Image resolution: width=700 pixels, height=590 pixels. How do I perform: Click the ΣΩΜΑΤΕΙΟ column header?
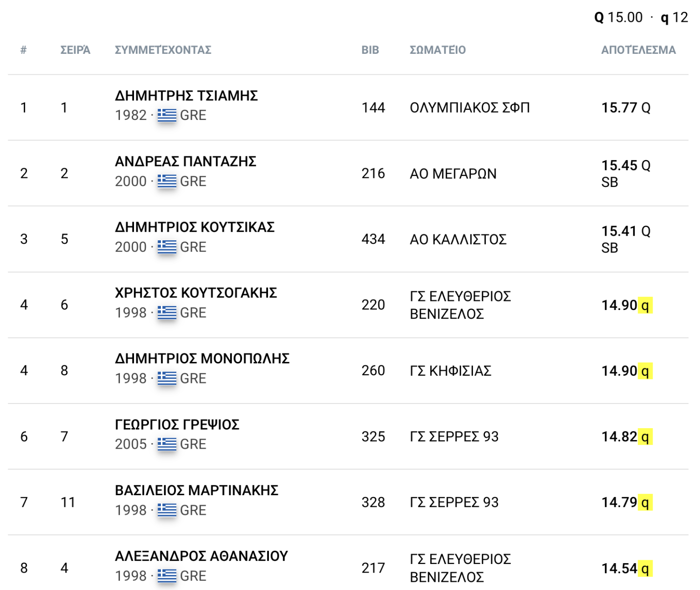(437, 50)
